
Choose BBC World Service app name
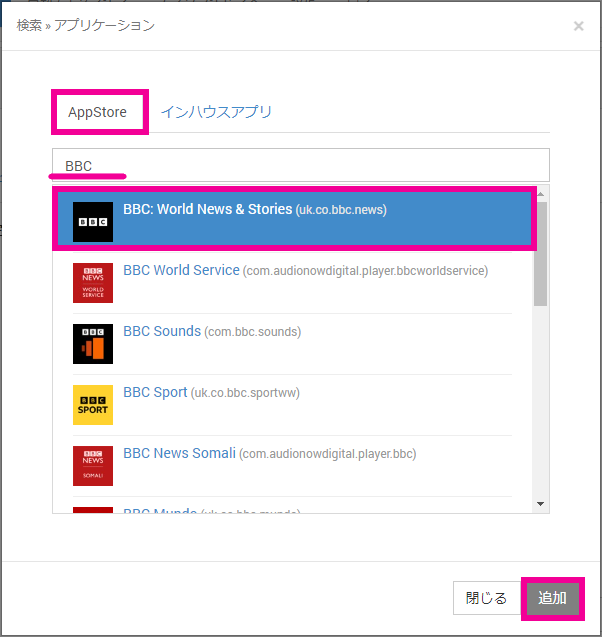click(x=181, y=271)
